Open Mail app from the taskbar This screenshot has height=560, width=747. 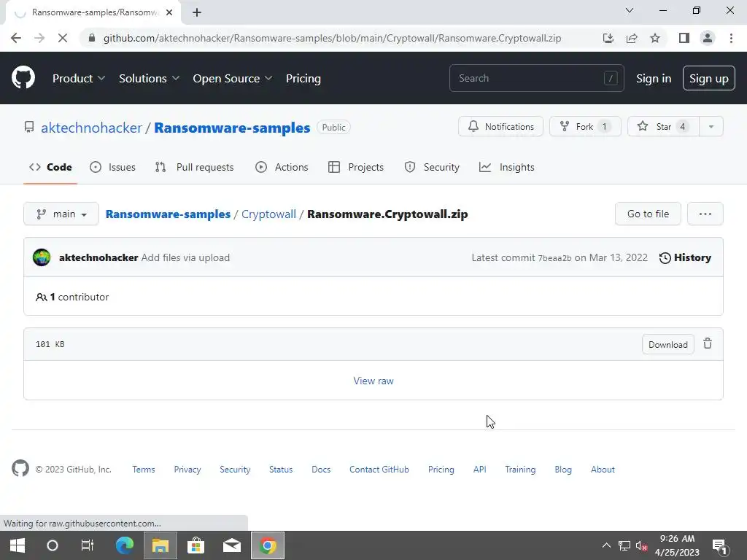coord(231,545)
